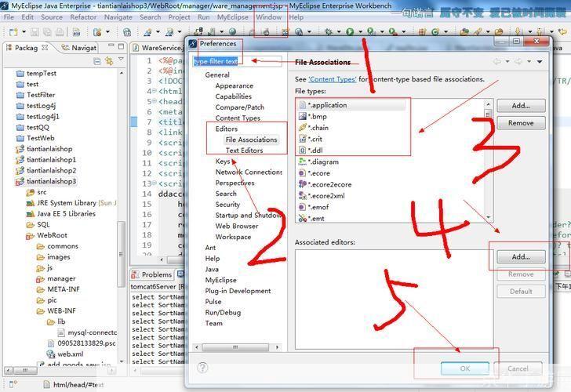This screenshot has height=392, width=571.
Task: Click Package Explorer vertical scrollbar thumb
Action: tap(121, 253)
